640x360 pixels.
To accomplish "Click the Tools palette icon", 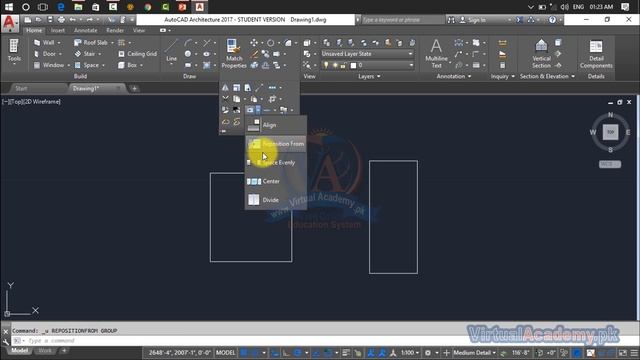I will [x=14, y=51].
